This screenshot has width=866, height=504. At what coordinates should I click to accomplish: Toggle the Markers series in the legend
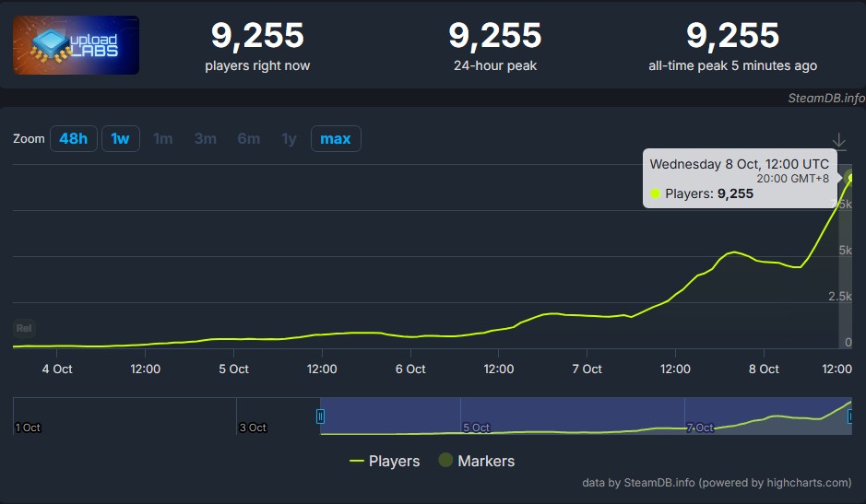(x=476, y=461)
